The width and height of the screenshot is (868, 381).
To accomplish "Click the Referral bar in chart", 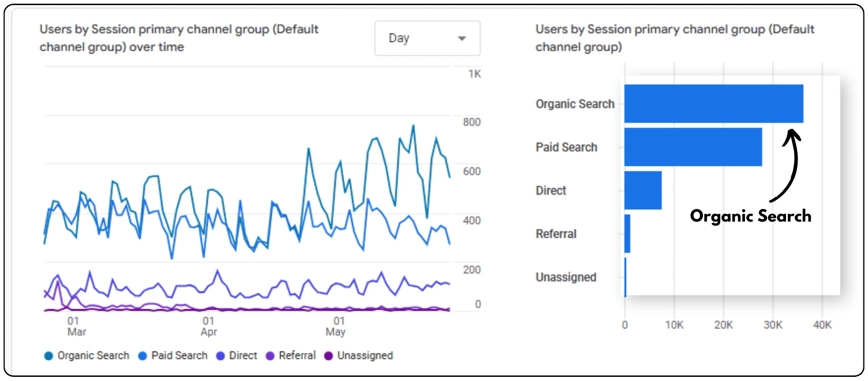I will pyautogui.click(x=627, y=234).
